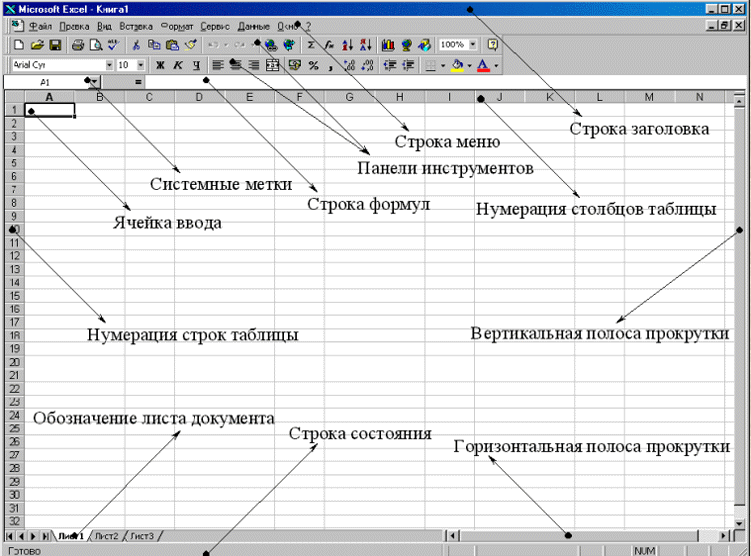
Task: Open the fill color palette arrow
Action: click(469, 65)
